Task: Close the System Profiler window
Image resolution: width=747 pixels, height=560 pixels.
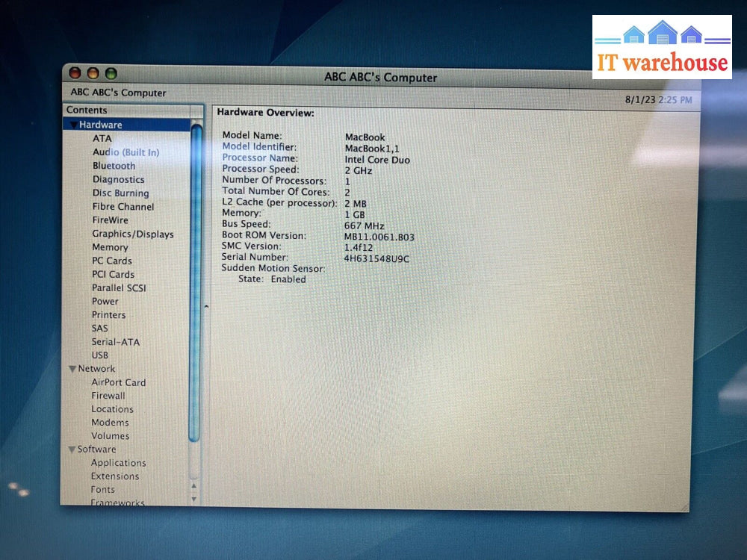Action: 75,73
